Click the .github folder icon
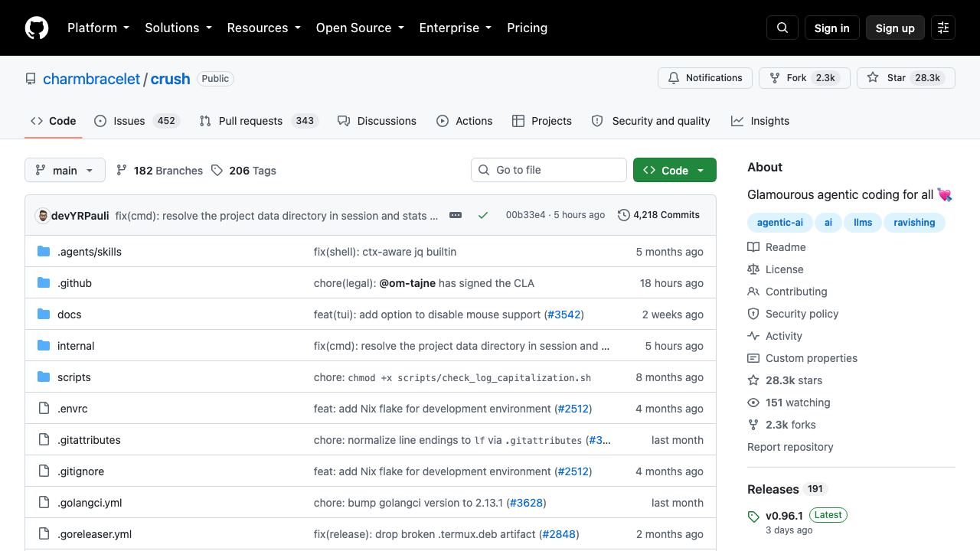This screenshot has width=980, height=551. tap(44, 283)
